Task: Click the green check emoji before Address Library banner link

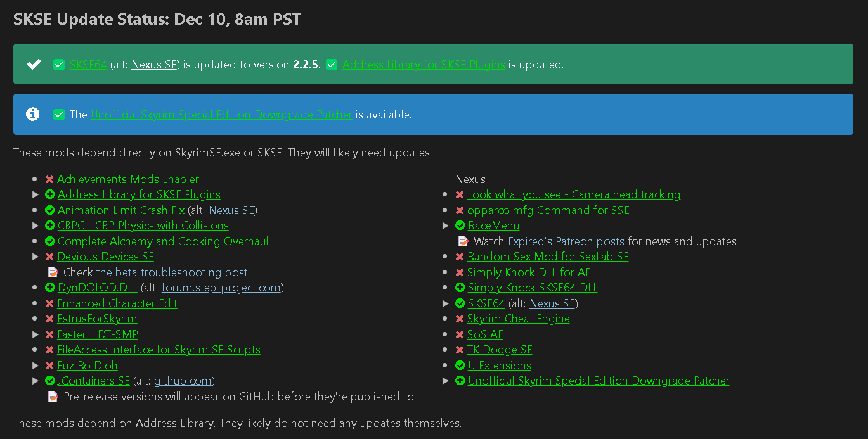Action: pos(332,65)
